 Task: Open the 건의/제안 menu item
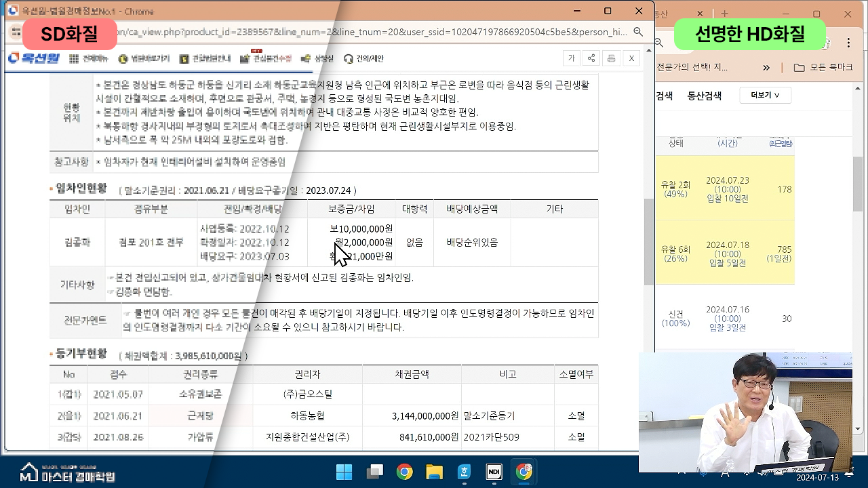pyautogui.click(x=364, y=59)
